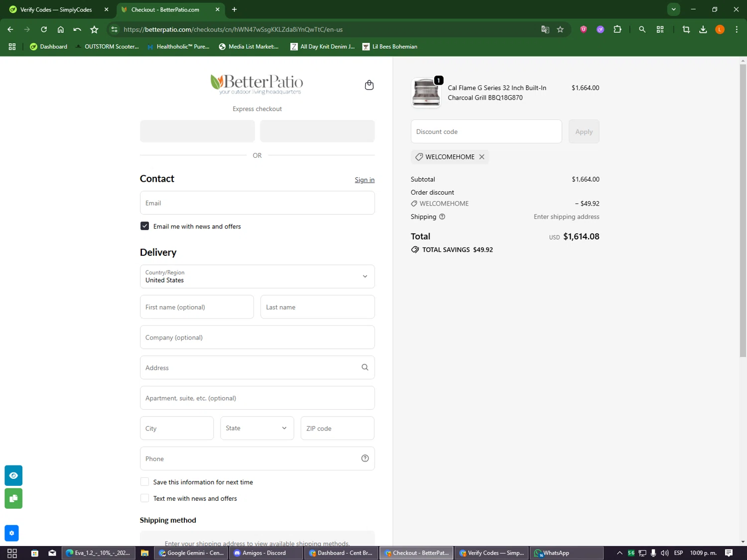Image resolution: width=747 pixels, height=560 pixels.
Task: Click the Cal Flame grill product thumbnail
Action: (426, 93)
